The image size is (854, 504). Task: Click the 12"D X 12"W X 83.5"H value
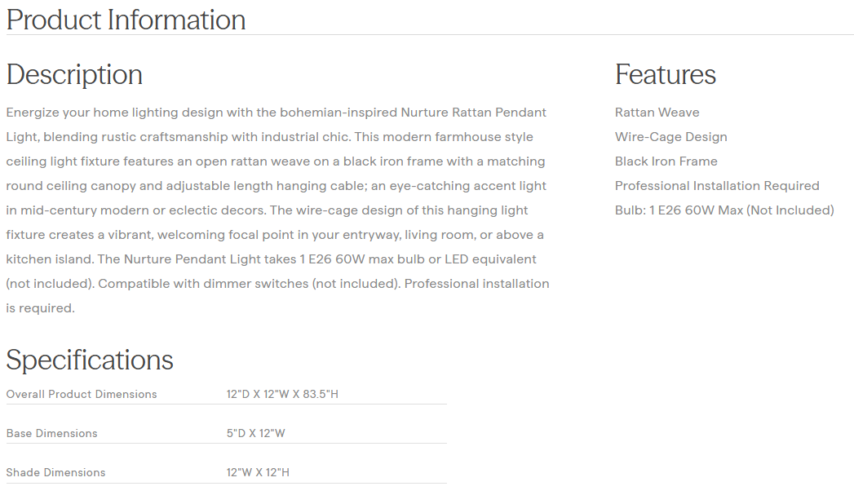click(x=282, y=395)
